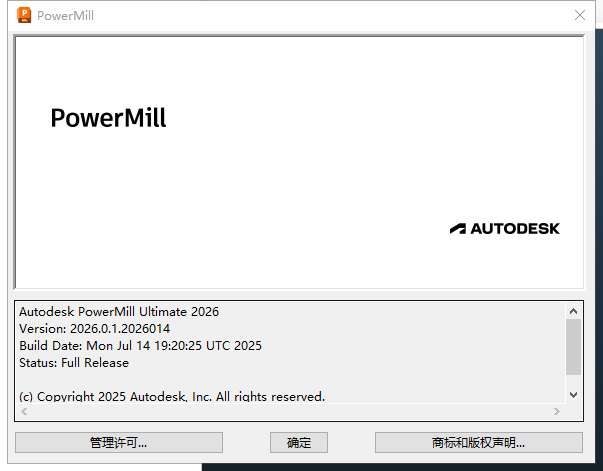Click the Autodesk logo in the banner

coord(505,228)
